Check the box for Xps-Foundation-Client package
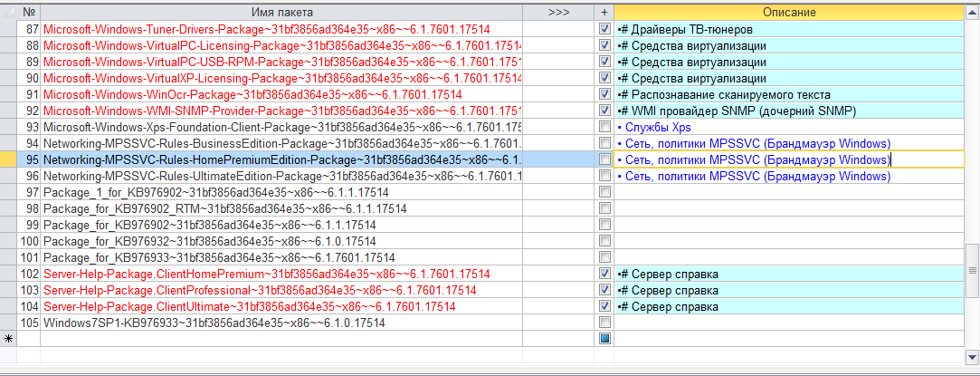The height and width of the screenshot is (376, 980). 604,128
